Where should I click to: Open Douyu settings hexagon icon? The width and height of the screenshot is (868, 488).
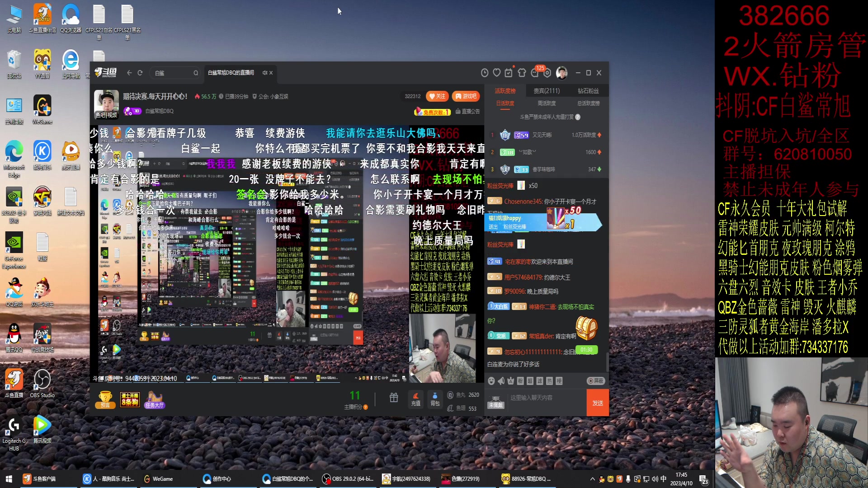[x=547, y=73]
